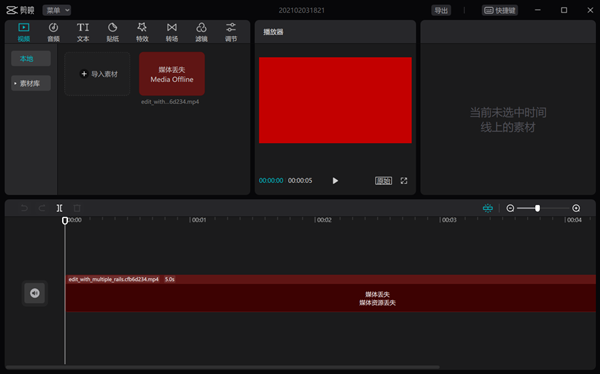Screen dimensions: 600x374
Task: Switch to the 视频 video tab
Action: coord(24,32)
